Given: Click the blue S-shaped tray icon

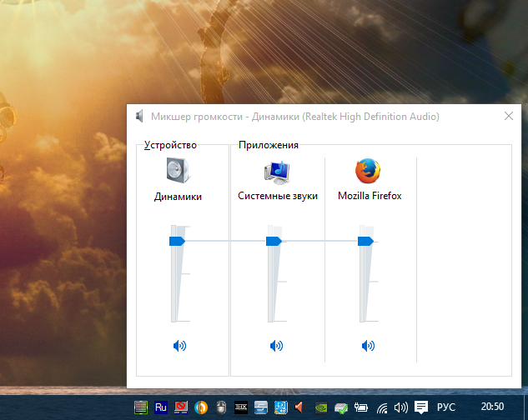Looking at the screenshot, I should pyautogui.click(x=261, y=407).
